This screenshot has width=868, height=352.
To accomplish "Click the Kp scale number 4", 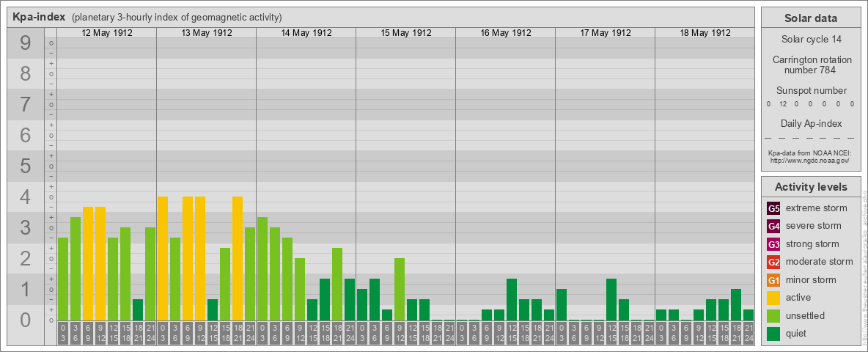I will 26,197.
